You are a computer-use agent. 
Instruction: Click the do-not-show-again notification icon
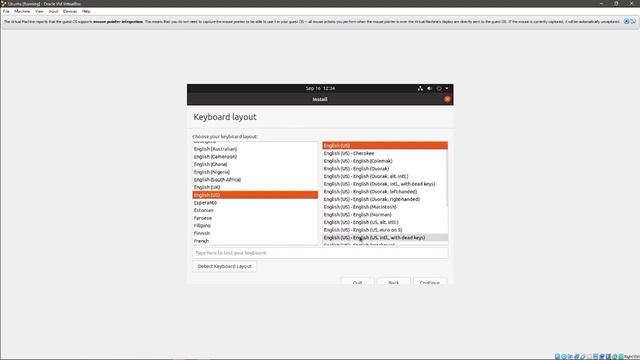coord(633,22)
